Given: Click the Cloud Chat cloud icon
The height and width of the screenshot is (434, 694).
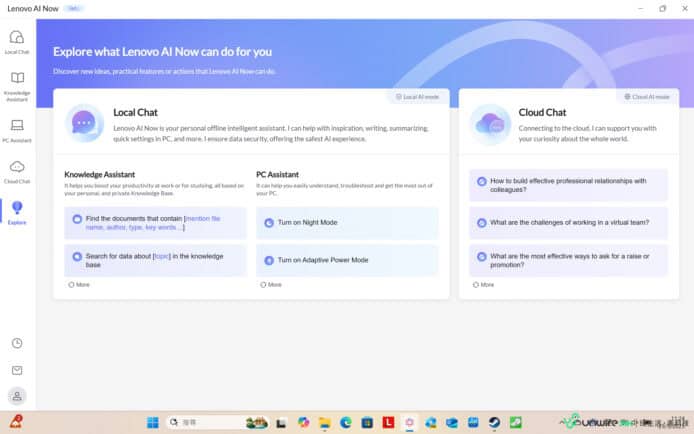Looking at the screenshot, I should pos(490,124).
